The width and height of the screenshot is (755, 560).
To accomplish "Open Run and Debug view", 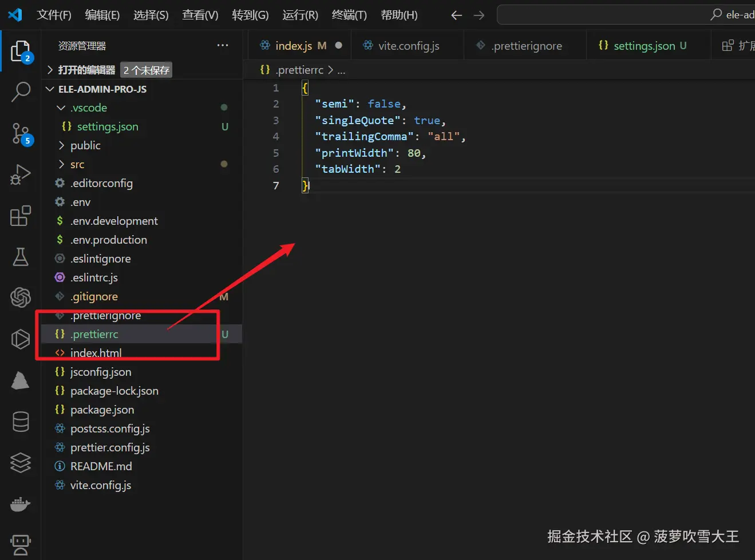I will coord(21,174).
